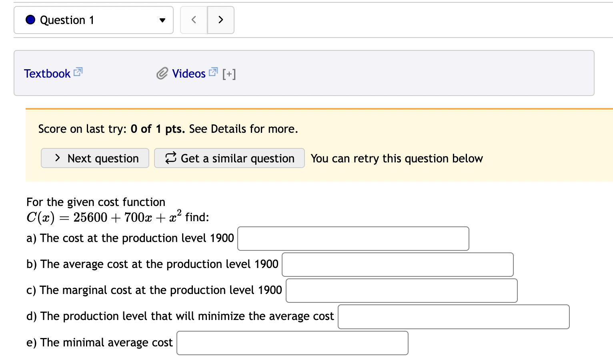Click the paperclip icon beside Videos
The width and height of the screenshot is (613, 364).
coord(162,74)
